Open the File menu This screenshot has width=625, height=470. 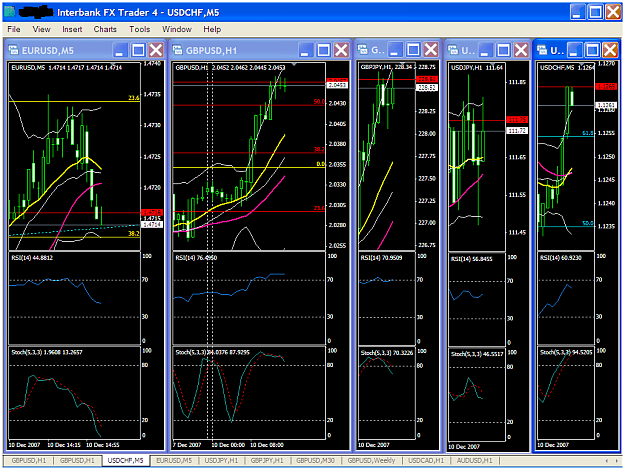(14, 29)
